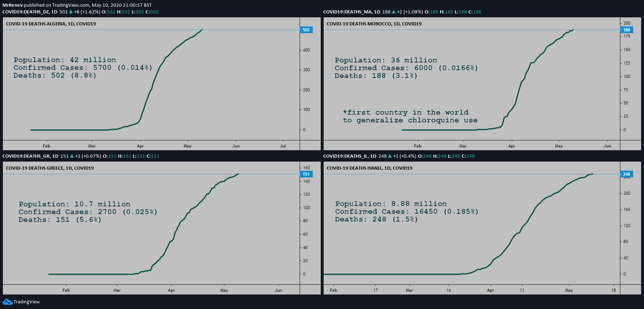This screenshot has height=309, width=644.
Task: Click the COVID-19 DEATHS GREECE chart title
Action: tap(50, 168)
